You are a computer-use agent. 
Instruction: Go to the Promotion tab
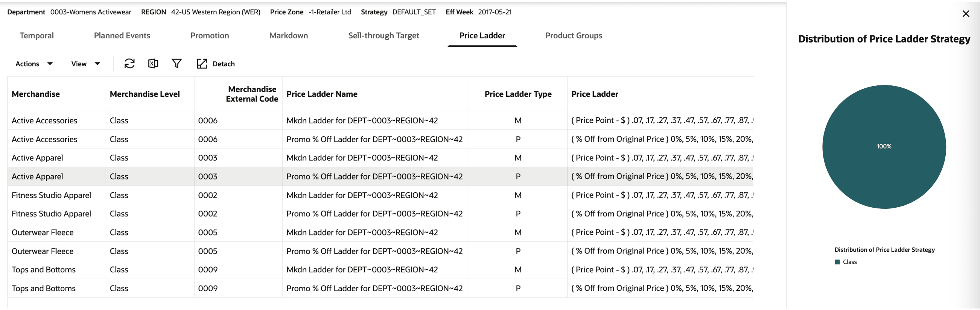coord(210,35)
